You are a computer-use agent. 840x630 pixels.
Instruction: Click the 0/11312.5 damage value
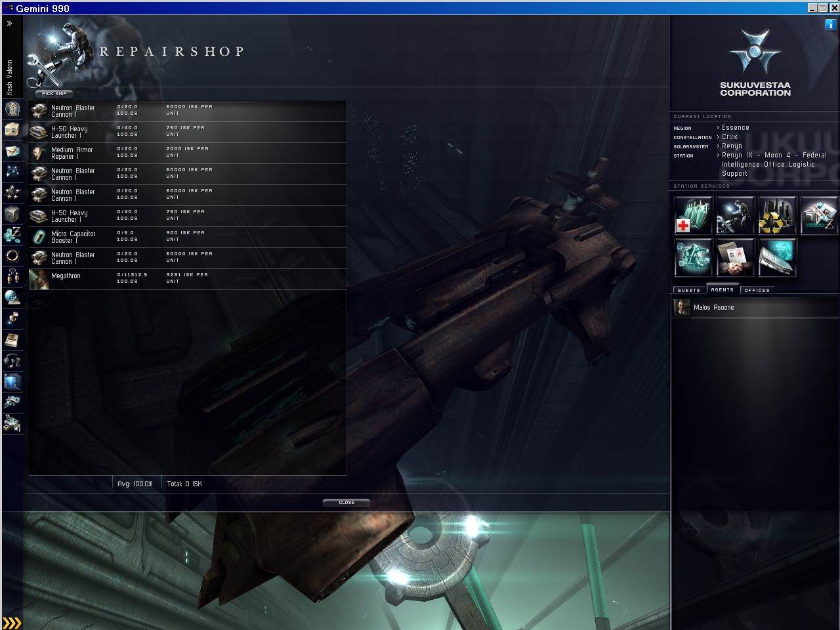pyautogui.click(x=132, y=275)
